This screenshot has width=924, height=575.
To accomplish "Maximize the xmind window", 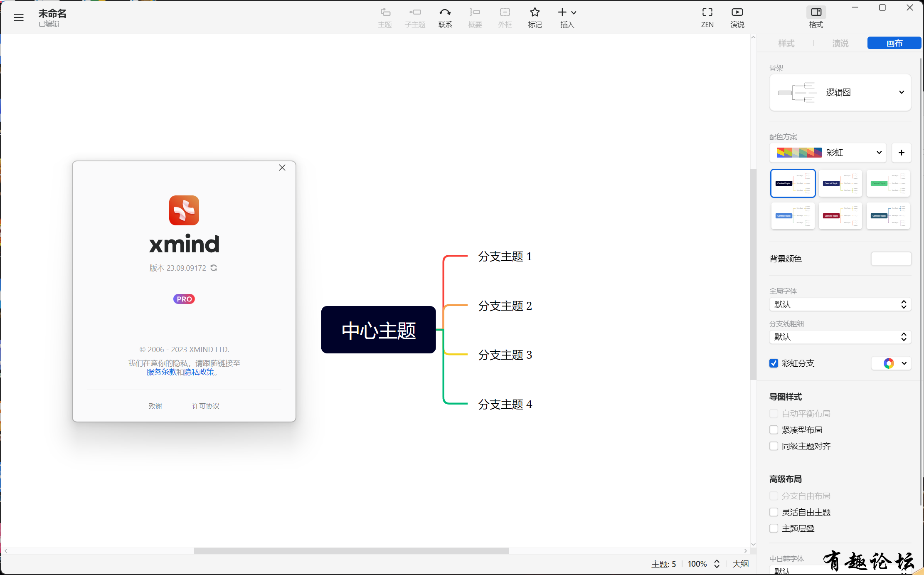I will (x=882, y=7).
